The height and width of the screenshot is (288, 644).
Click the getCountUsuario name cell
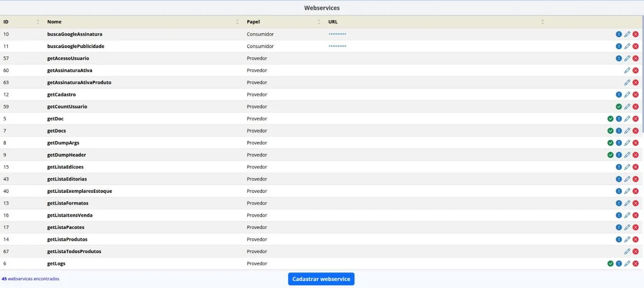[x=67, y=107]
